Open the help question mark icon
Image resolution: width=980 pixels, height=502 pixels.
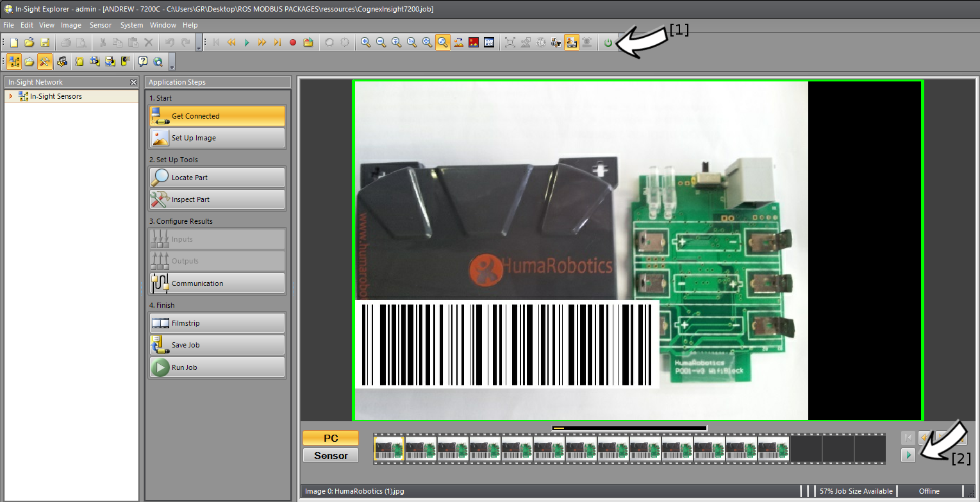(x=143, y=62)
